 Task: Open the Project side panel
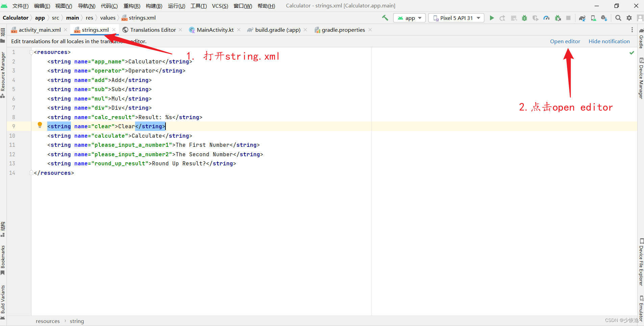3,35
